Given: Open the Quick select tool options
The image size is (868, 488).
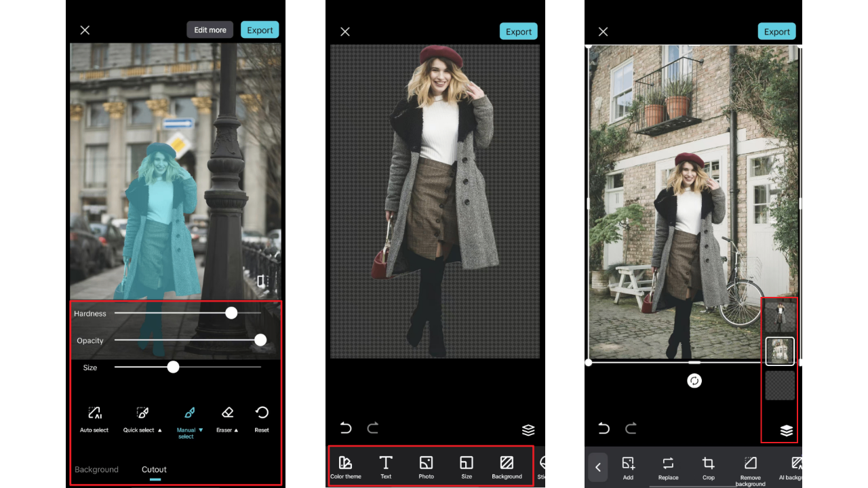Looking at the screenshot, I should coord(142,420).
